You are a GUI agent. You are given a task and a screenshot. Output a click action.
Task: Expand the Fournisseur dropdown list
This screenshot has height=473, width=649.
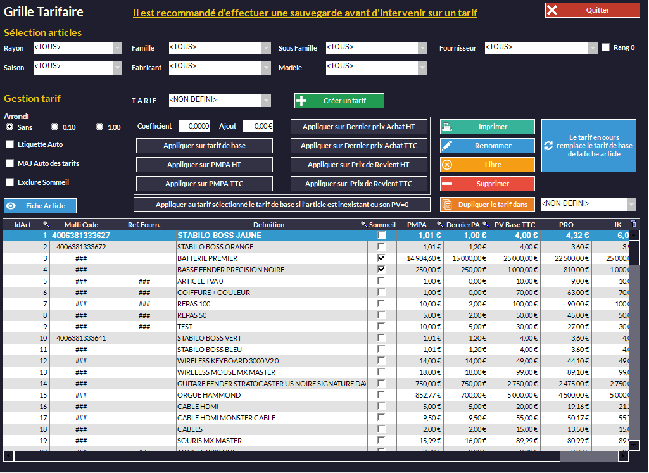(592, 47)
